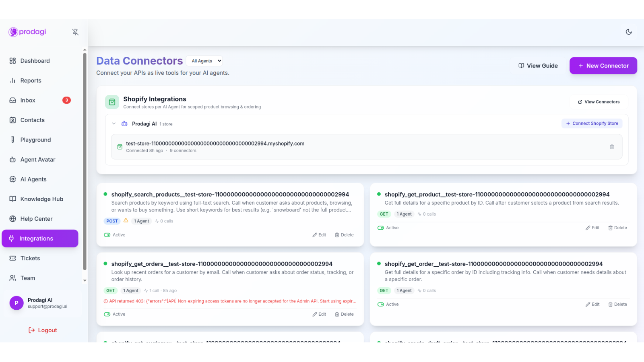The image size is (644, 362).
Task: Delete the shopify_get_order connector
Action: coord(617,304)
